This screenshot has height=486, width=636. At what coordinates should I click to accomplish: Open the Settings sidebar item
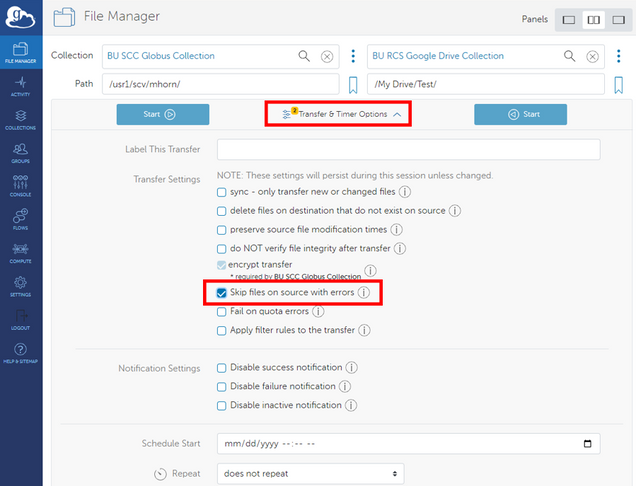coord(21,286)
